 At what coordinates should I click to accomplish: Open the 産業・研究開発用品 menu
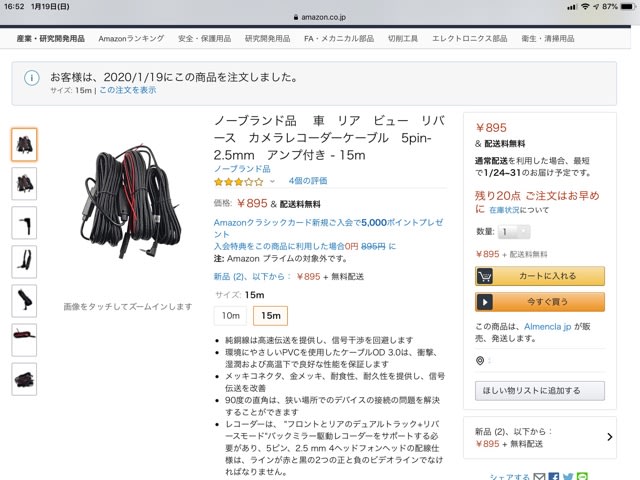tap(51, 39)
